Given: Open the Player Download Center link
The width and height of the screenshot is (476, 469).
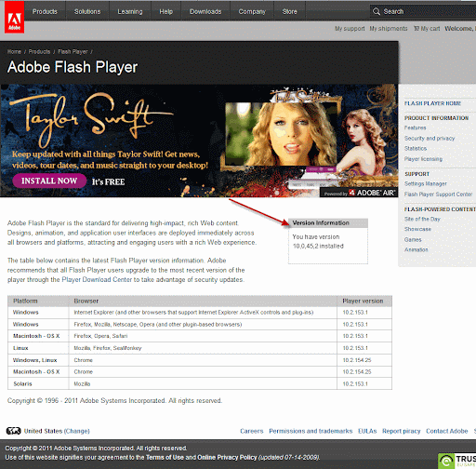Looking at the screenshot, I should (97, 280).
